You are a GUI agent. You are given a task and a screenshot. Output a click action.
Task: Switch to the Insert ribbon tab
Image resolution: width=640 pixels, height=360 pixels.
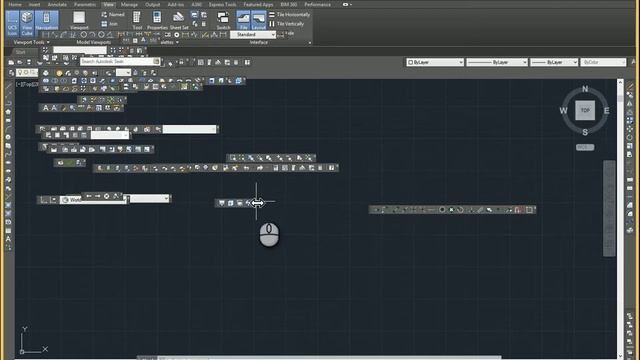34,4
